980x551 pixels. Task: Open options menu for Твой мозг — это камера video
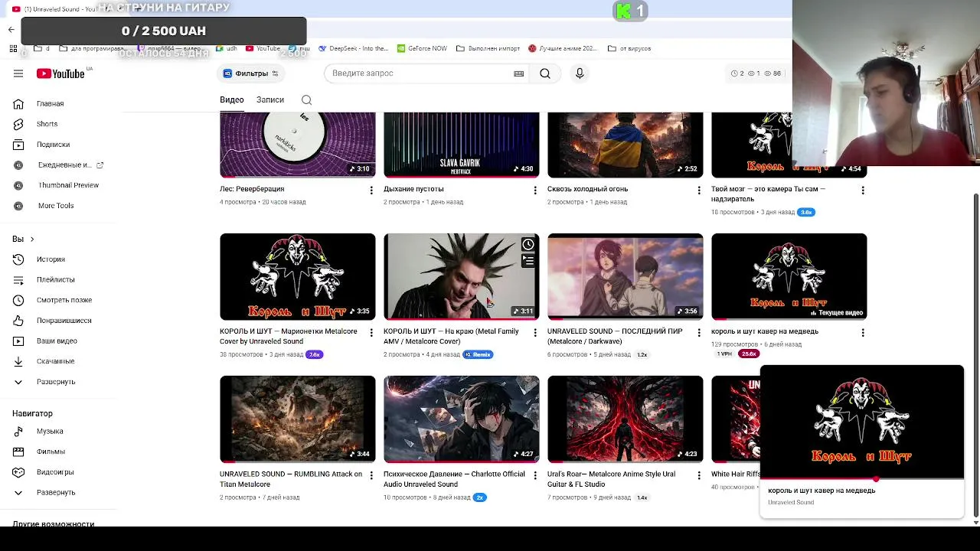863,190
